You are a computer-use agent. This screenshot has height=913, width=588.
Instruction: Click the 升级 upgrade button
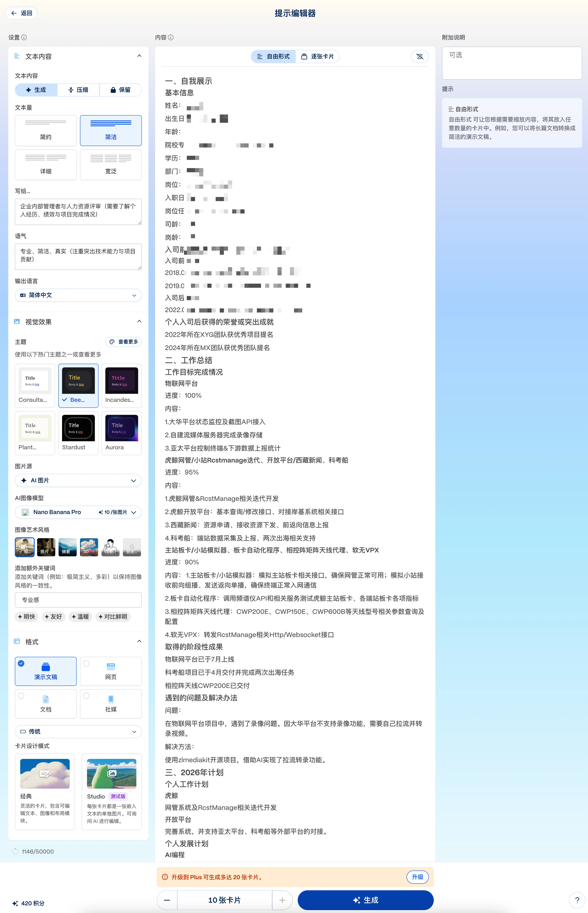pos(418,877)
